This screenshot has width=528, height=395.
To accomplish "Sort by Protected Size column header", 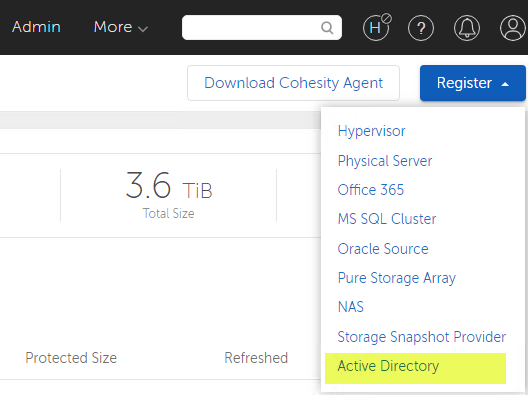I will pos(71,358).
